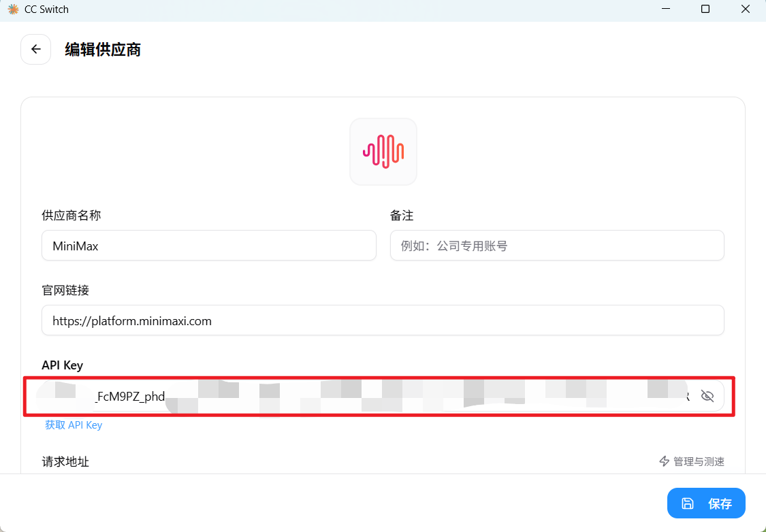Open the 获取 API Key link
The image size is (766, 532).
74,425
